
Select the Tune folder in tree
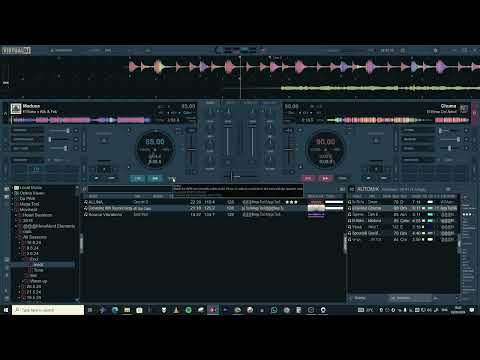[x=39, y=270]
